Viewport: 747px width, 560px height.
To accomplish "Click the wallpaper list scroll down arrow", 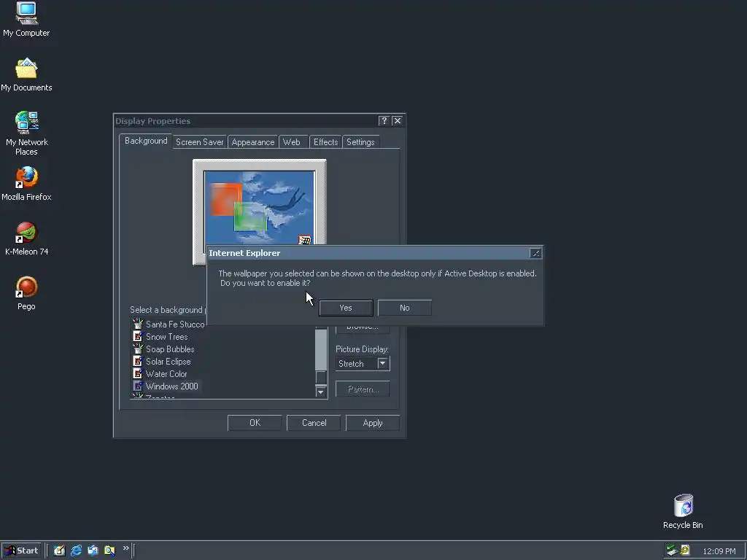I will coord(321,392).
